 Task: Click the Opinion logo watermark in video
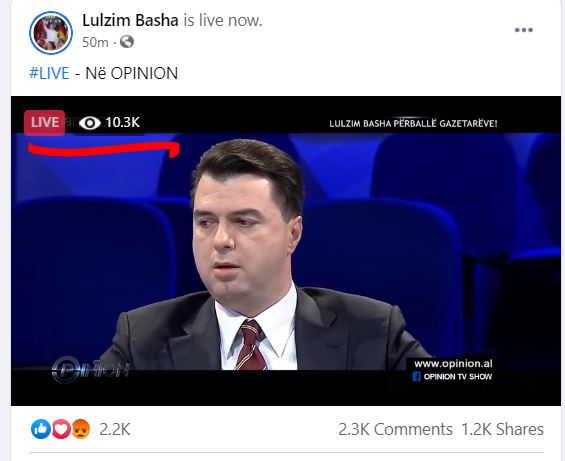90,369
